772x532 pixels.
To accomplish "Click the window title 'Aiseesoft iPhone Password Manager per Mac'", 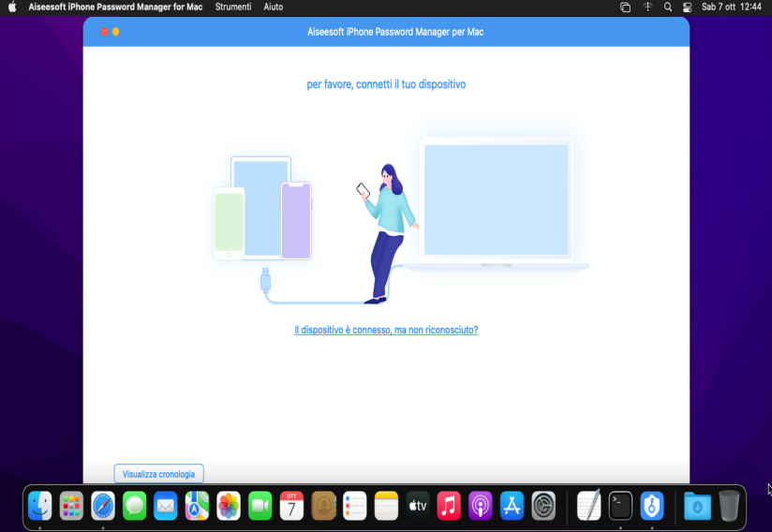I will tap(395, 32).
